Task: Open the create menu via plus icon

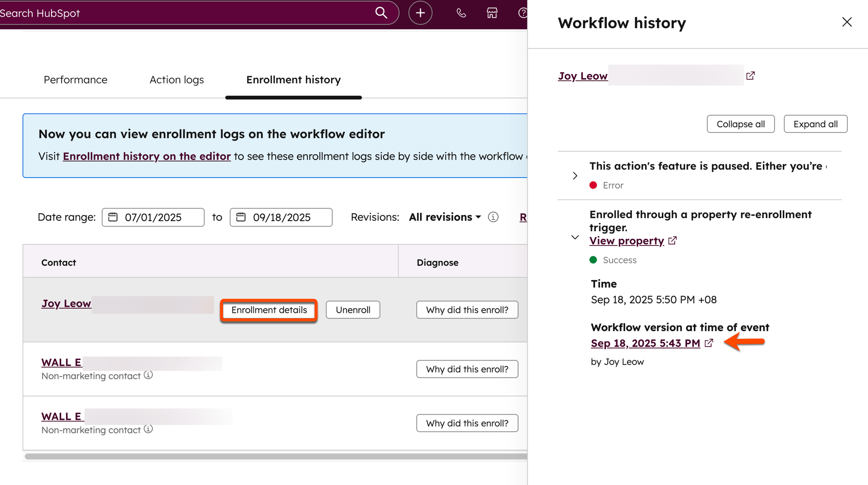Action: point(420,13)
